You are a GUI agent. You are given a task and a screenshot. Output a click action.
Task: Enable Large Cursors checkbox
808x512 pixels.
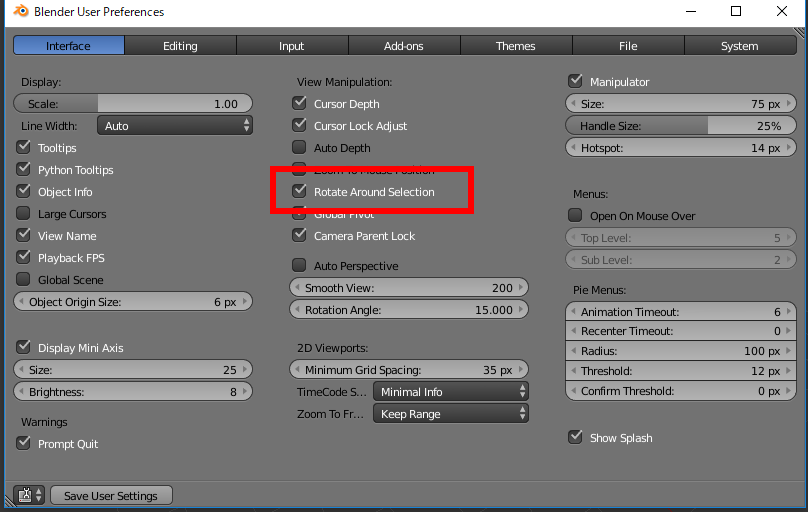click(24, 213)
